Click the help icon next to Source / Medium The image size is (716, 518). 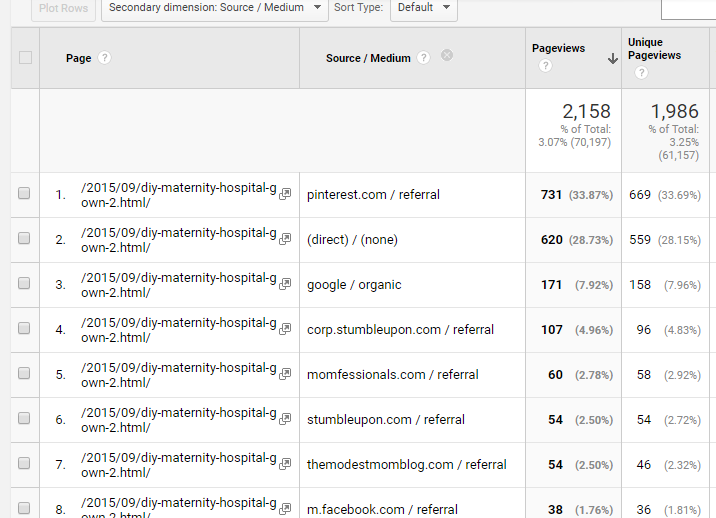pyautogui.click(x=424, y=58)
